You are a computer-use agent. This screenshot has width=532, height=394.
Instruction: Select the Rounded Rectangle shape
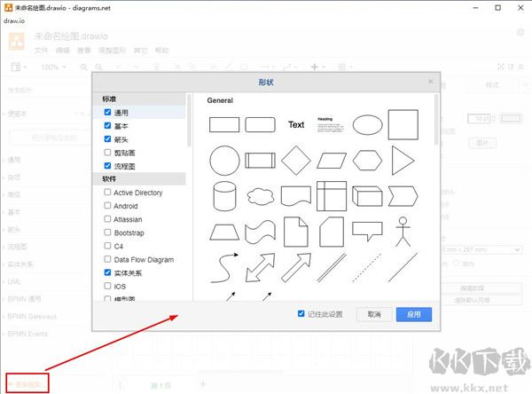pyautogui.click(x=260, y=124)
